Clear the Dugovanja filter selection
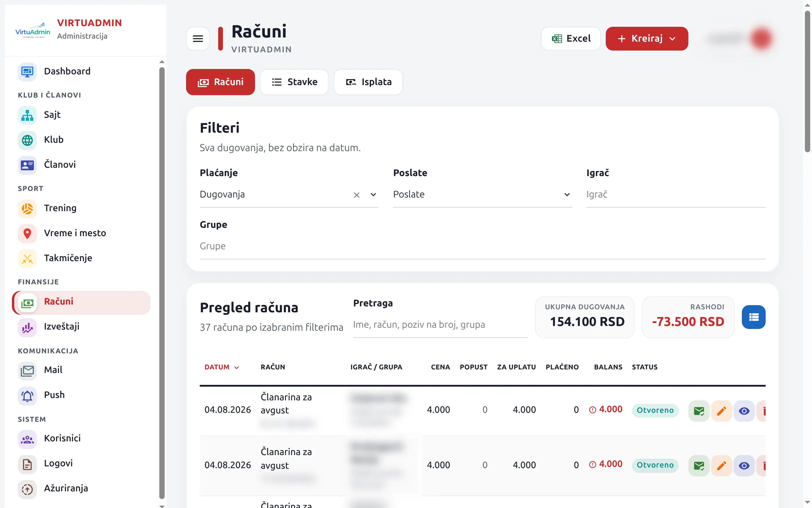This screenshot has height=508, width=812. (x=356, y=195)
